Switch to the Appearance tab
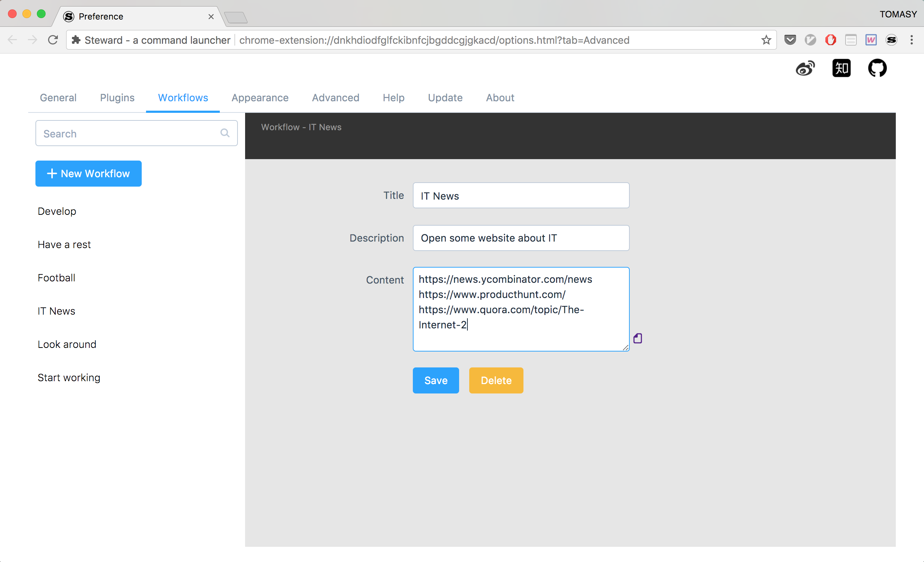The height and width of the screenshot is (562, 924). [260, 98]
